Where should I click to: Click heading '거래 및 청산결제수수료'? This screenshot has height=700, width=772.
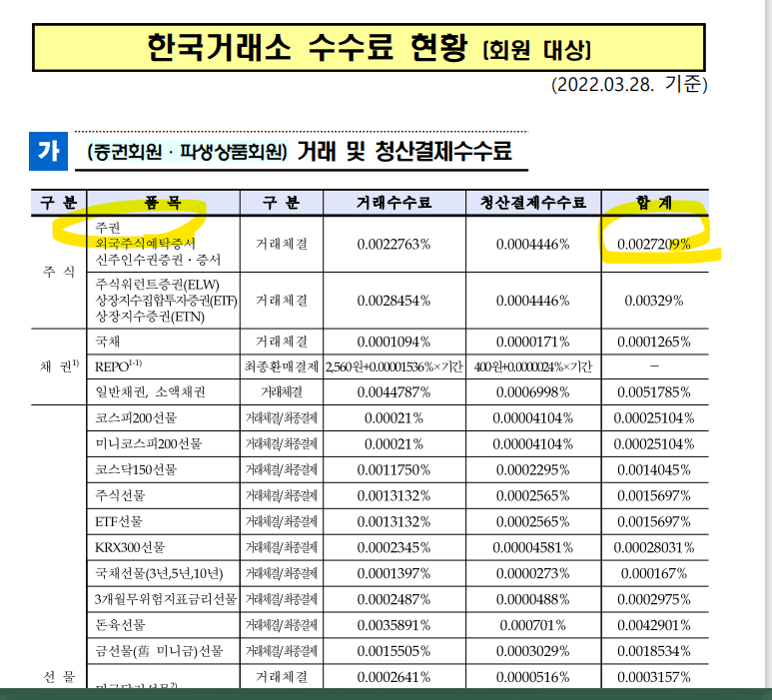[x=404, y=151]
